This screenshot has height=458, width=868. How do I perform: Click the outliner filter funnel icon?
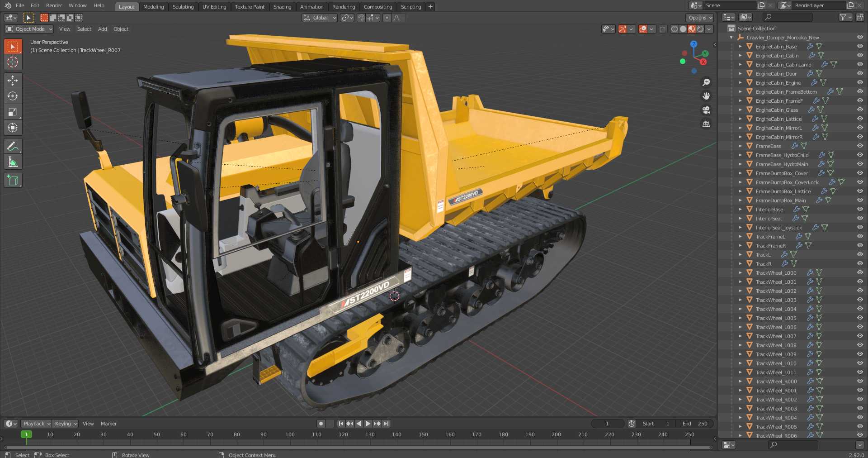click(x=843, y=17)
